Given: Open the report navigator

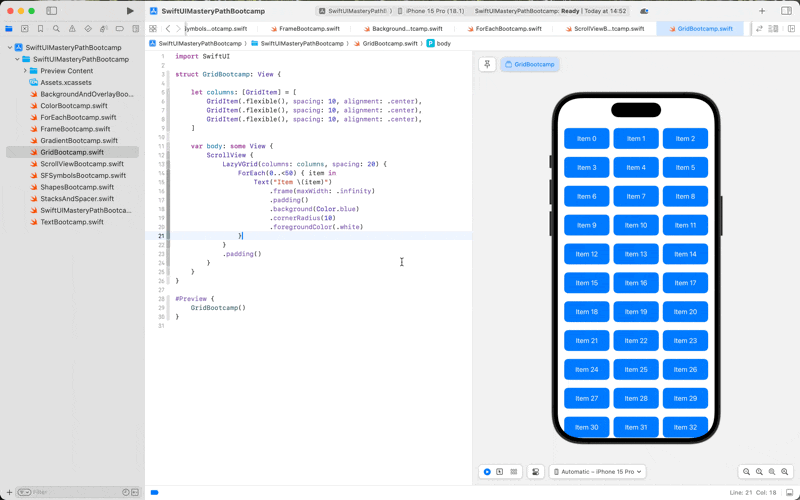Looking at the screenshot, I should (135, 29).
